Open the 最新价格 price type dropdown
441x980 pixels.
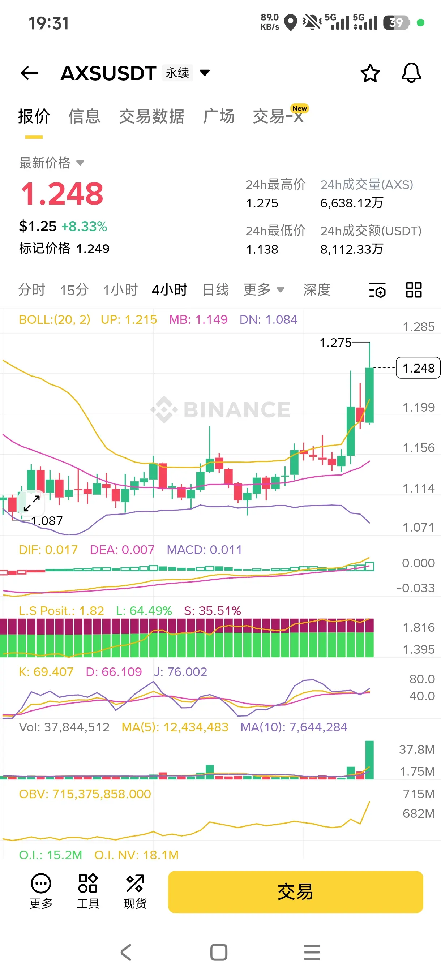click(x=51, y=163)
